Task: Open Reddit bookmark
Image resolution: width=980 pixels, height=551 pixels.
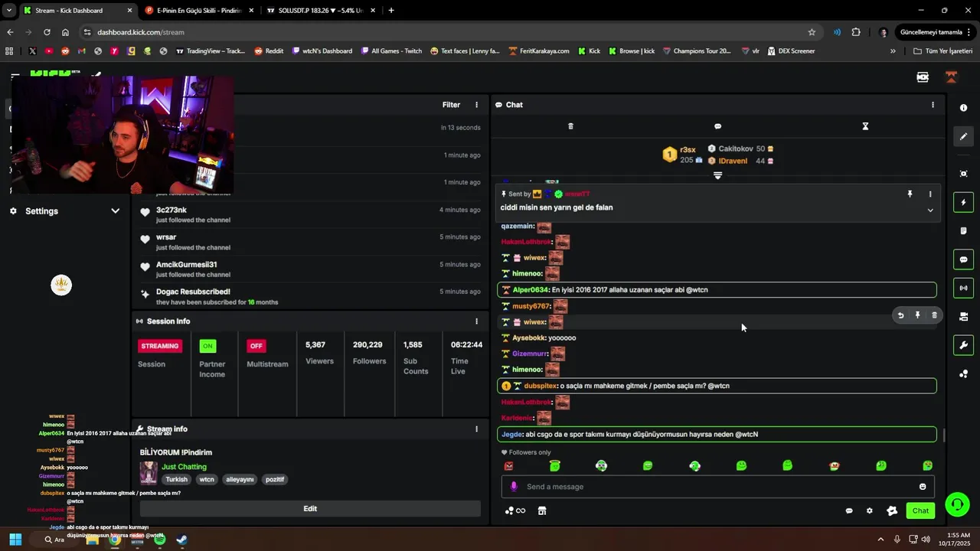Action: click(269, 51)
